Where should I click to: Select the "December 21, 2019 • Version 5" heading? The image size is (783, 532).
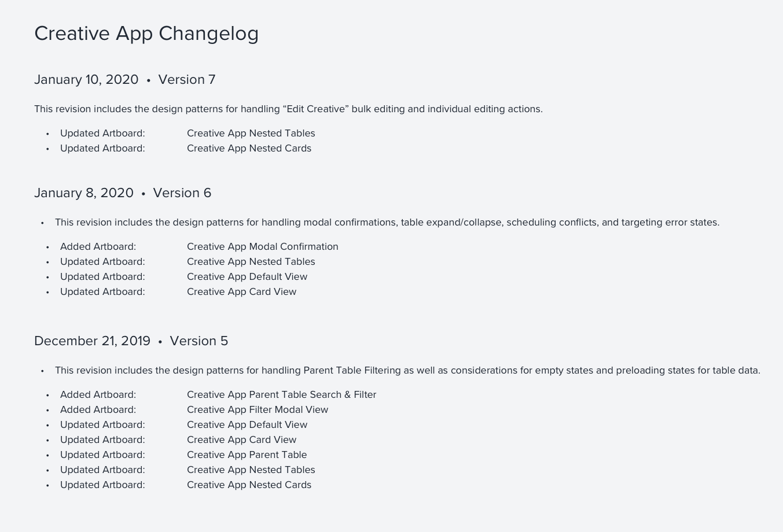click(x=131, y=341)
